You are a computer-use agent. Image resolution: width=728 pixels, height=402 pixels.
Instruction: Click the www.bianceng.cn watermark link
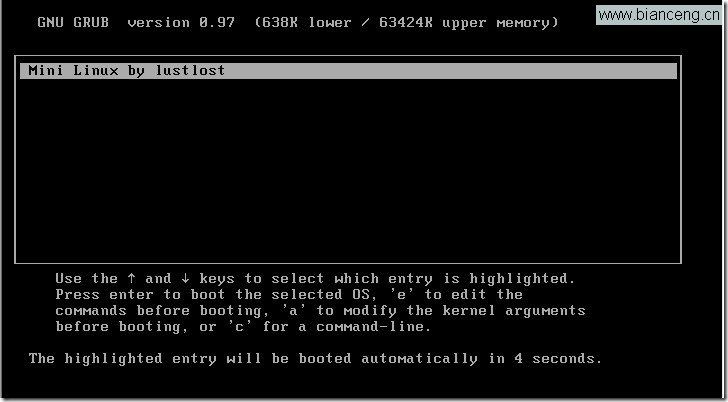pyautogui.click(x=659, y=15)
